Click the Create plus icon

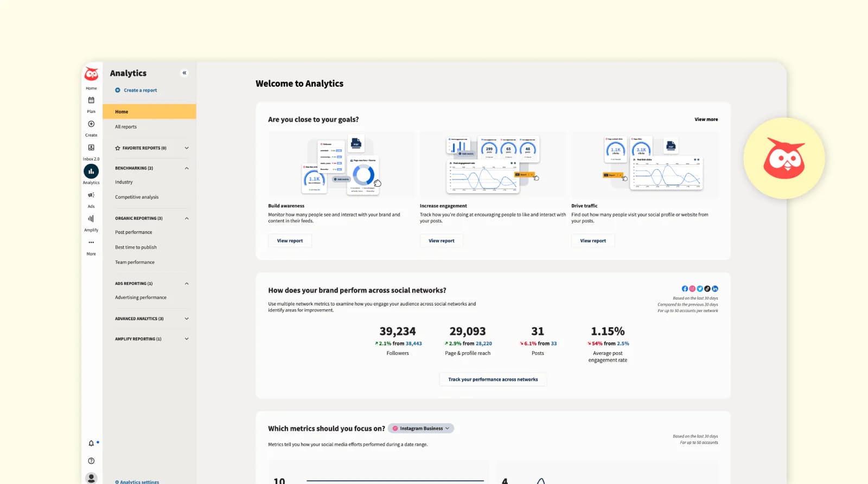click(91, 124)
